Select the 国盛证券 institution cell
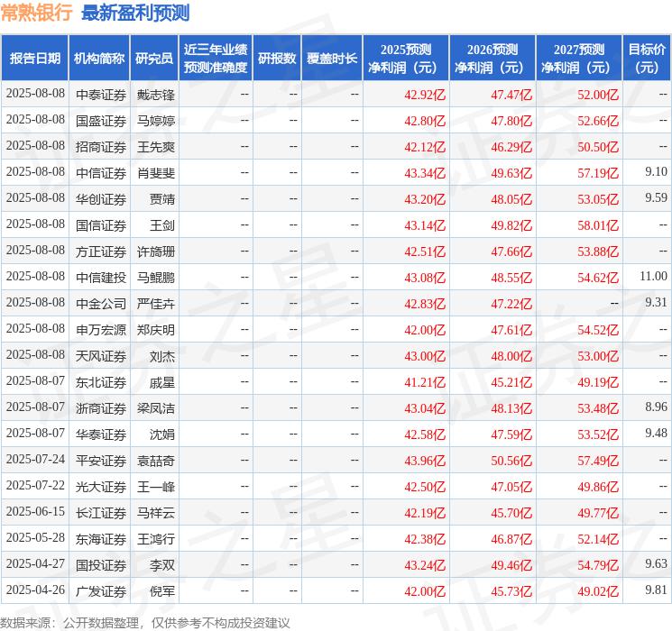This screenshot has height=631, width=672. pos(101,121)
